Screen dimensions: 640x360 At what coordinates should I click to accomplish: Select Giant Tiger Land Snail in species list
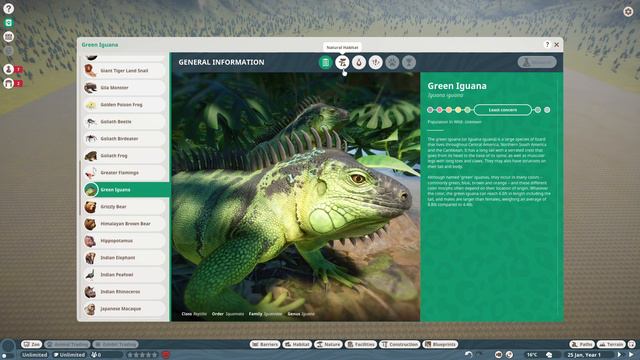[124, 71]
